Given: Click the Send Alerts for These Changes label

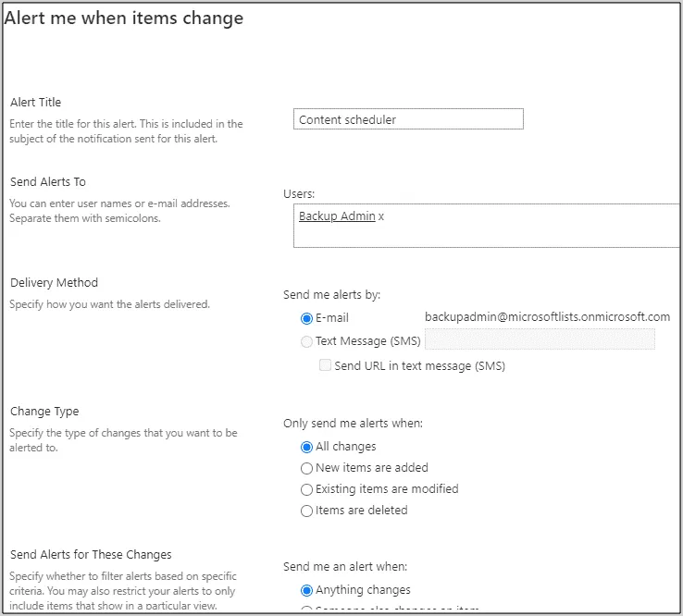Looking at the screenshot, I should tap(91, 555).
